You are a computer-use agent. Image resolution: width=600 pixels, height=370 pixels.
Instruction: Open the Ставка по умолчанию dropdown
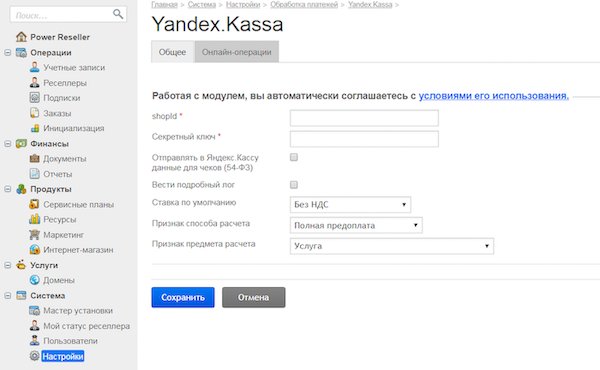350,204
